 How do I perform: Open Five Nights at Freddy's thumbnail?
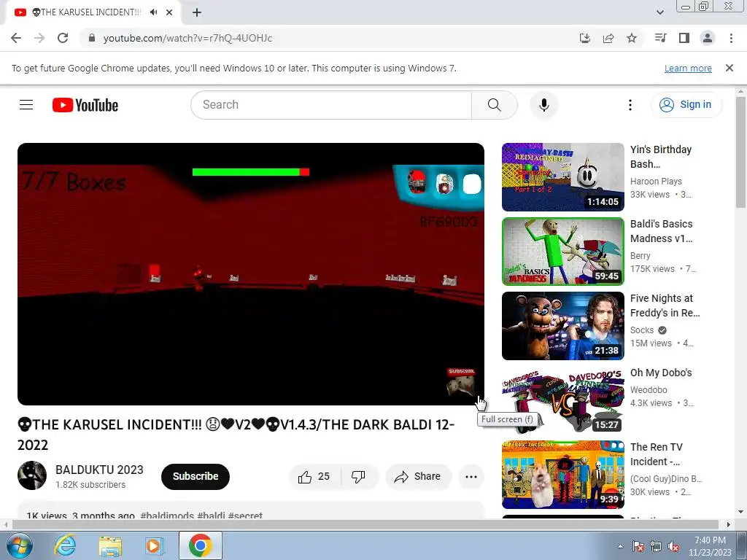(562, 326)
